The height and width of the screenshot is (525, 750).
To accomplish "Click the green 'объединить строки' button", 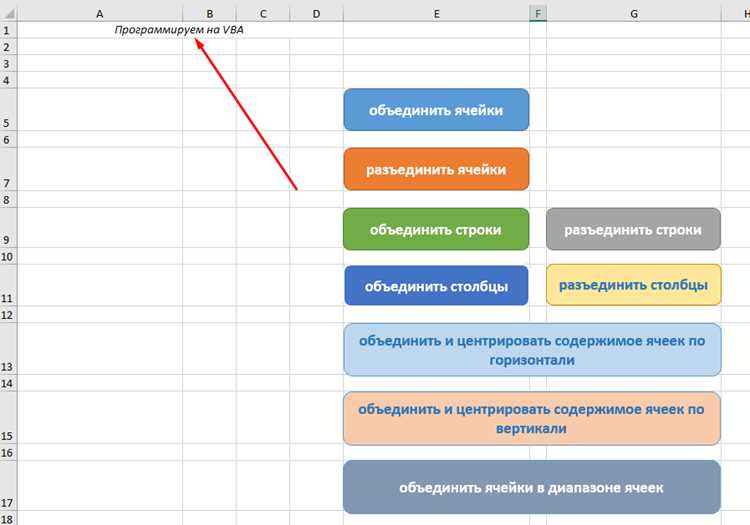I will tap(436, 229).
